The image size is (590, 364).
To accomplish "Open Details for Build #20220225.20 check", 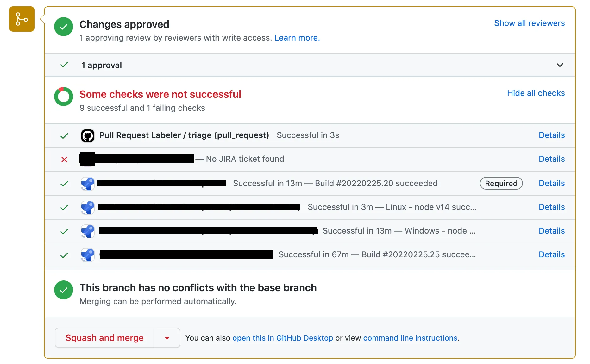I will pyautogui.click(x=552, y=183).
